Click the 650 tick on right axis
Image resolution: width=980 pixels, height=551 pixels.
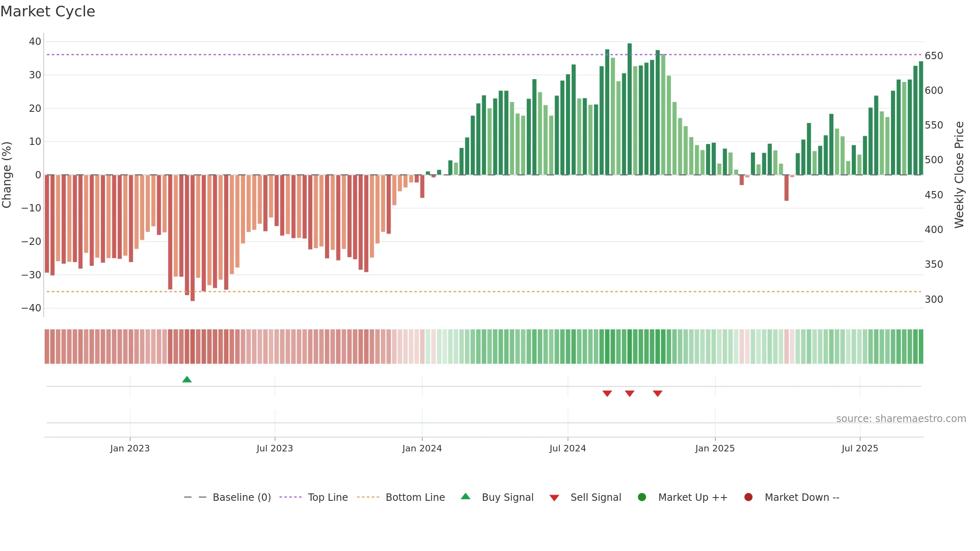tap(934, 56)
